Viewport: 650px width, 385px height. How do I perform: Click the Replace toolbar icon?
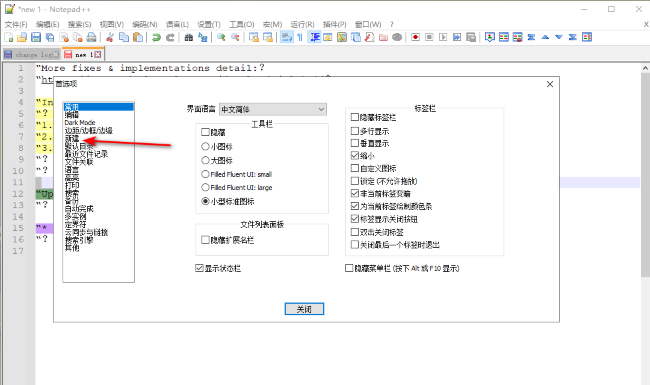tap(203, 37)
